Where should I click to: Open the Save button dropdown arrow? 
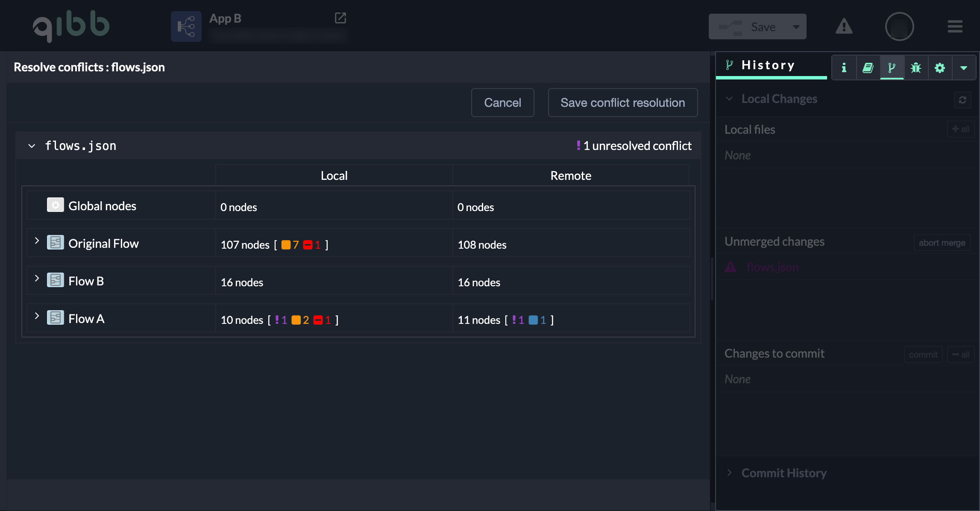coord(796,27)
